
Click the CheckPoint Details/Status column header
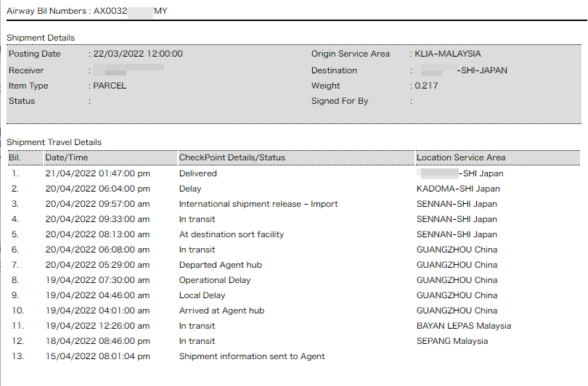click(x=232, y=157)
